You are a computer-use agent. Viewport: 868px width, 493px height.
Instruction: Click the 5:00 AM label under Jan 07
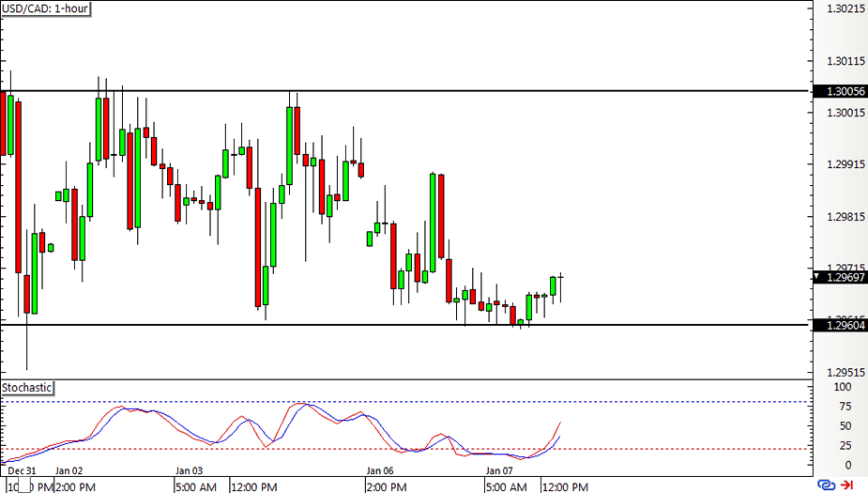pyautogui.click(x=507, y=487)
